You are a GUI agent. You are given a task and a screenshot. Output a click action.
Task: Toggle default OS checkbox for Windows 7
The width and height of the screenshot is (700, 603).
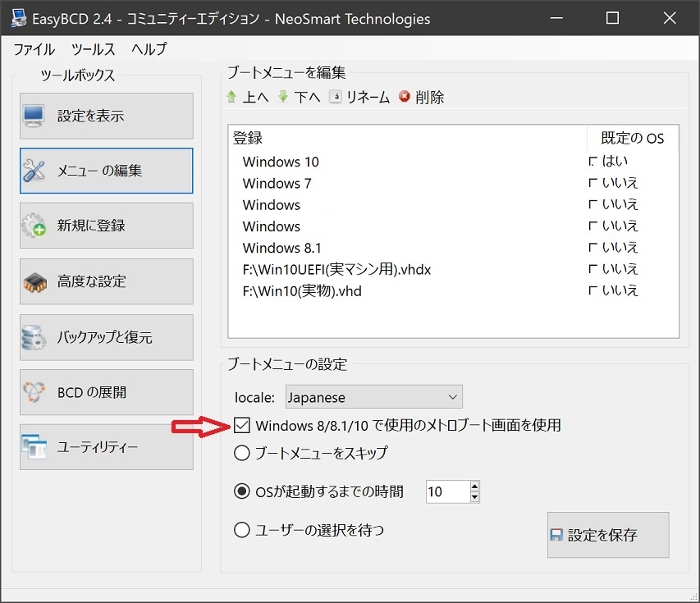pos(592,183)
